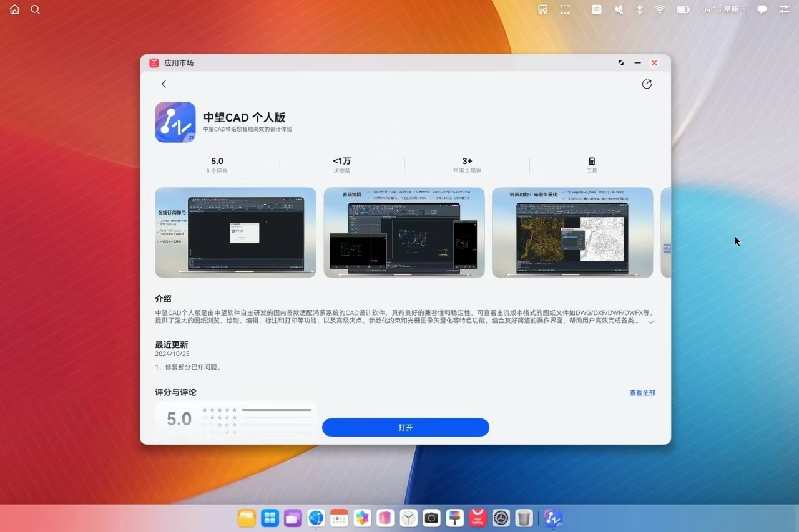
Task: Open the Settings gear in the dock
Action: pos(501,518)
